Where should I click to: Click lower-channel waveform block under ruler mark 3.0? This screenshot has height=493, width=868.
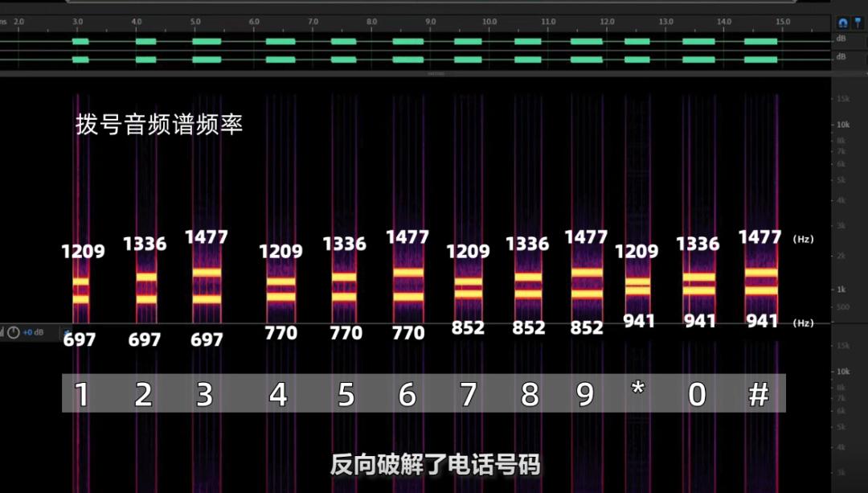click(80, 60)
